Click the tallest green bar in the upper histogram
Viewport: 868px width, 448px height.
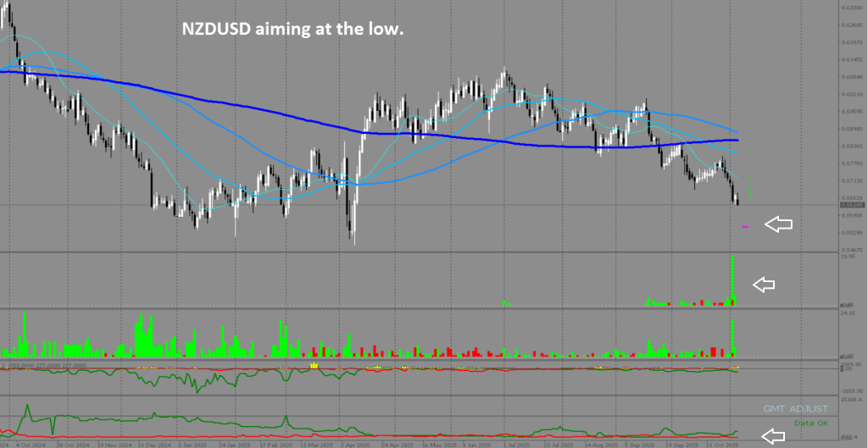(733, 278)
